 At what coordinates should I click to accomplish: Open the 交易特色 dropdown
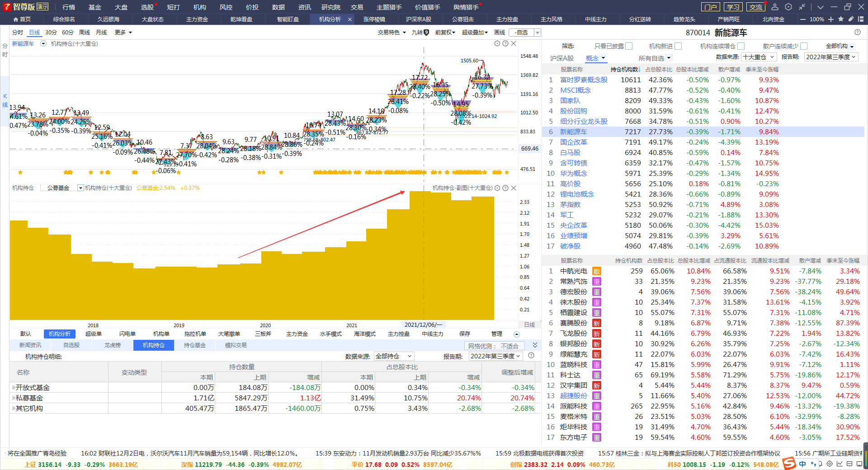(x=392, y=33)
